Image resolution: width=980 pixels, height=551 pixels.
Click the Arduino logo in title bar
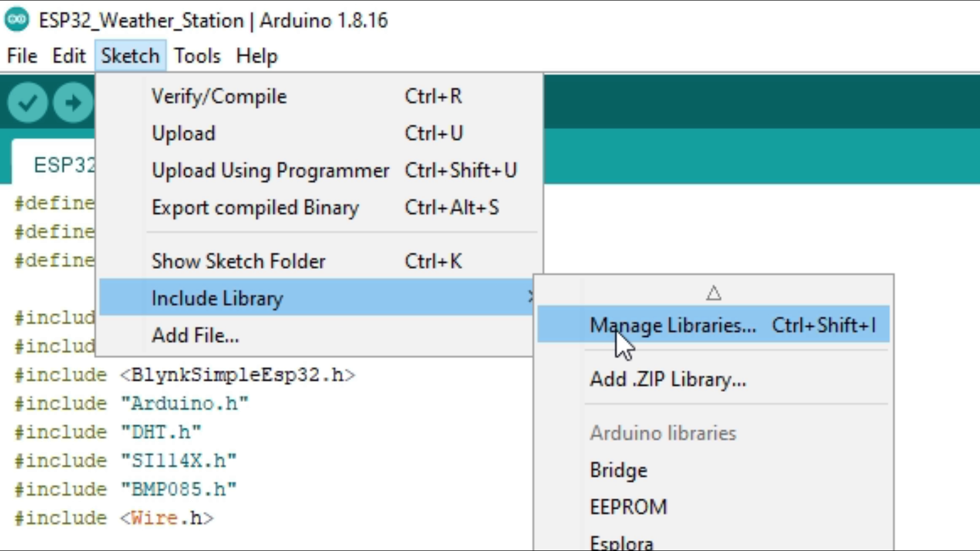coord(17,20)
